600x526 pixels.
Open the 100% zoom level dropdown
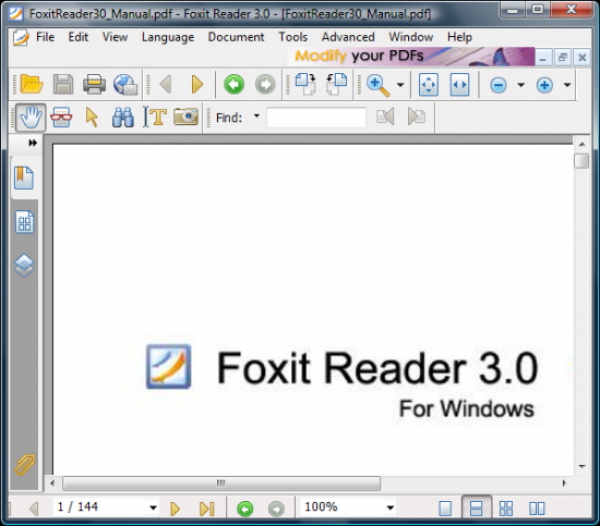[389, 508]
